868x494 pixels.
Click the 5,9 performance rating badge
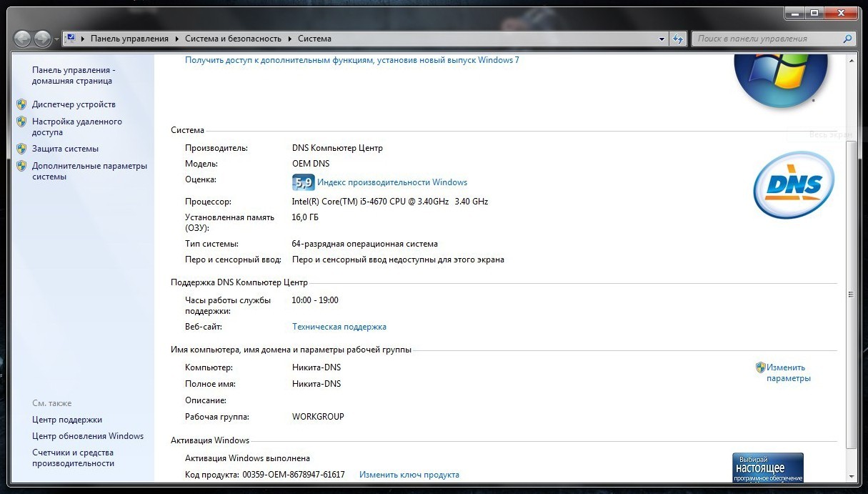click(x=303, y=182)
